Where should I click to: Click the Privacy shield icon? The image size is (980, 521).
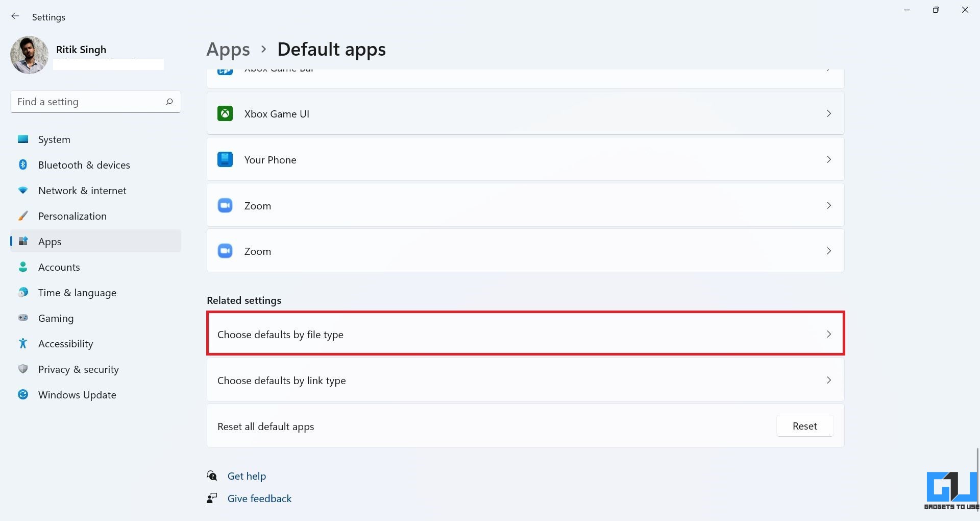coord(23,369)
